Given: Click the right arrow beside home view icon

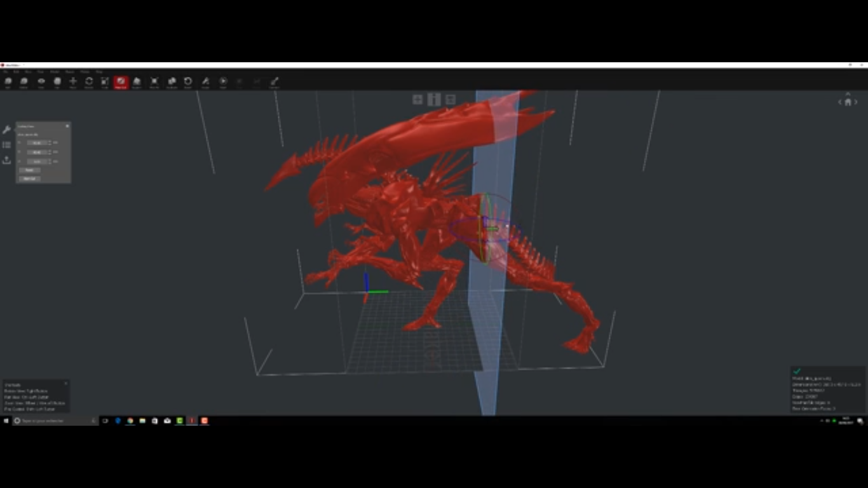Looking at the screenshot, I should (x=856, y=102).
